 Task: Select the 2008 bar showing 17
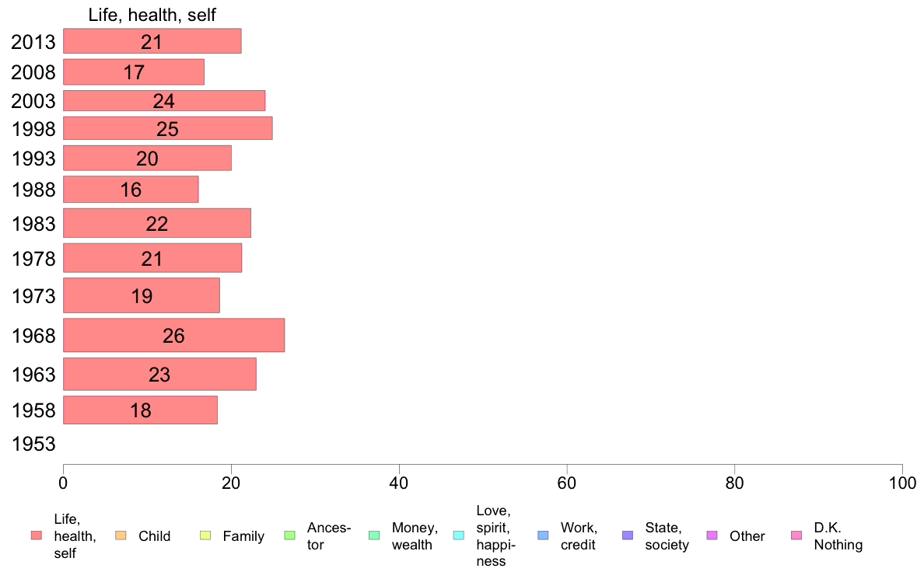click(x=134, y=71)
